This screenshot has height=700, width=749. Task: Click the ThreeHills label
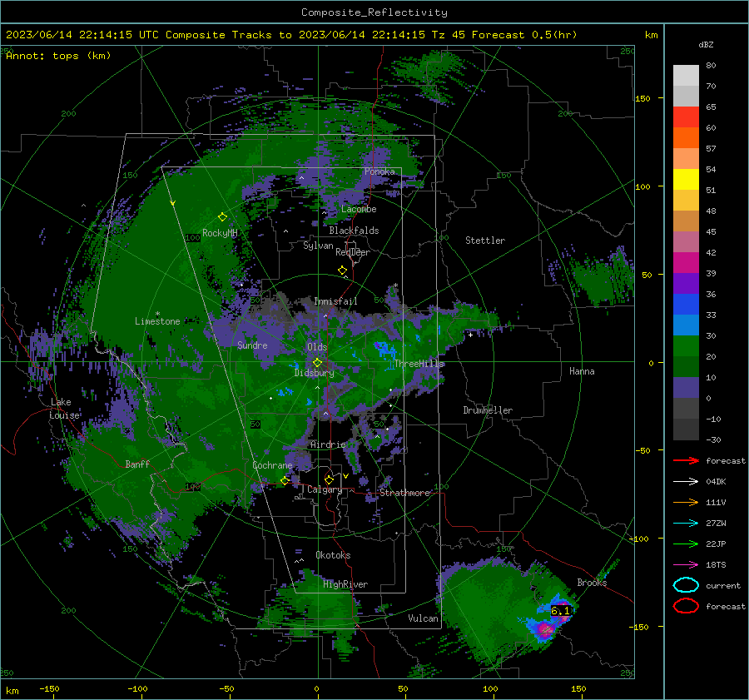click(419, 364)
